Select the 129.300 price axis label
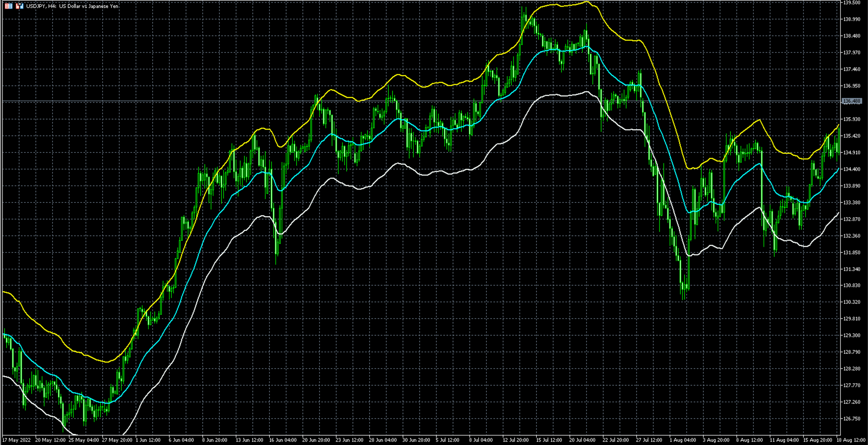 (851, 335)
